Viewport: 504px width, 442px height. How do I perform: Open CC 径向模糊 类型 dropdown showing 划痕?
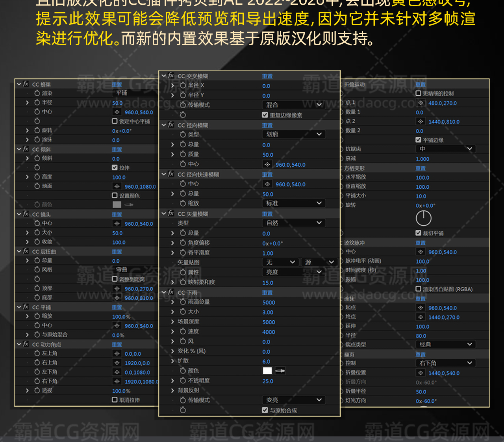[293, 134]
